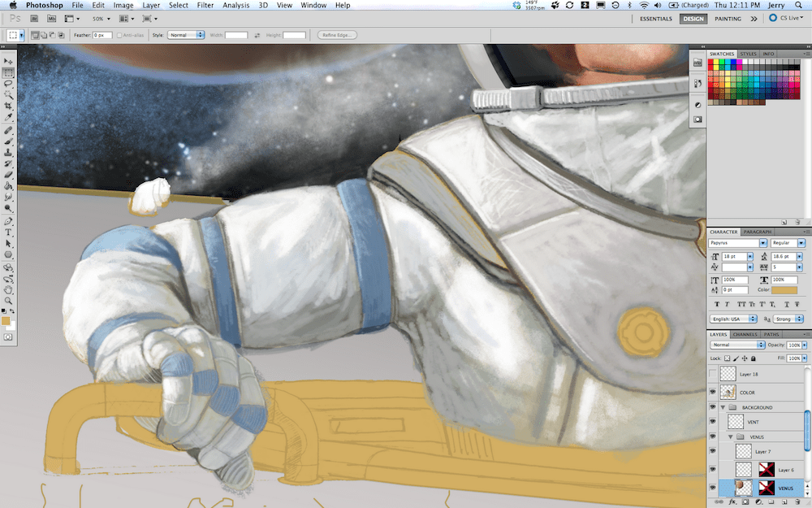Select the Move tool
The image size is (812, 508).
8,62
